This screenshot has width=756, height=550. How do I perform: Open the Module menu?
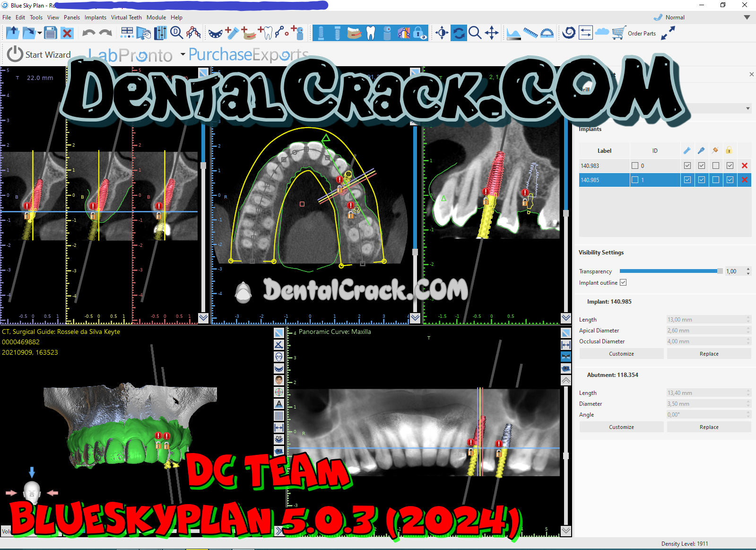[156, 17]
